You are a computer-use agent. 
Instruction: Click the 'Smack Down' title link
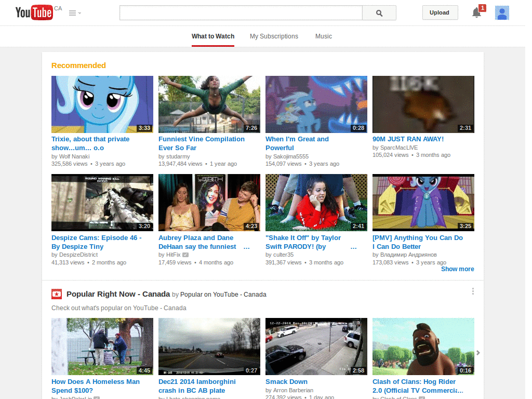(286, 382)
